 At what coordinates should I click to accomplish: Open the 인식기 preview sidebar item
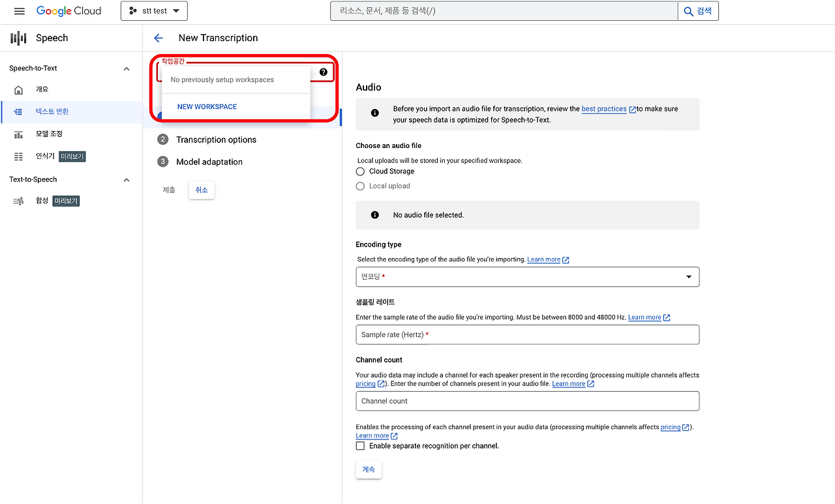tap(71, 156)
